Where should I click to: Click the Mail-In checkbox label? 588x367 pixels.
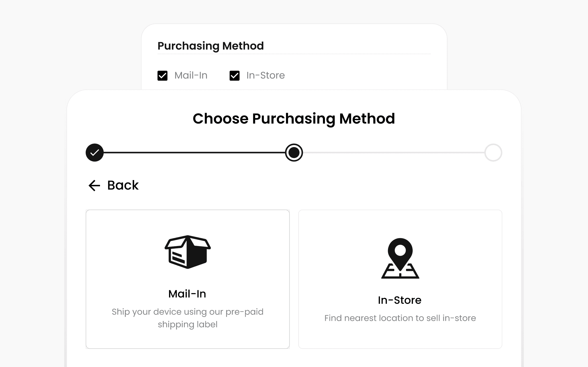point(191,75)
